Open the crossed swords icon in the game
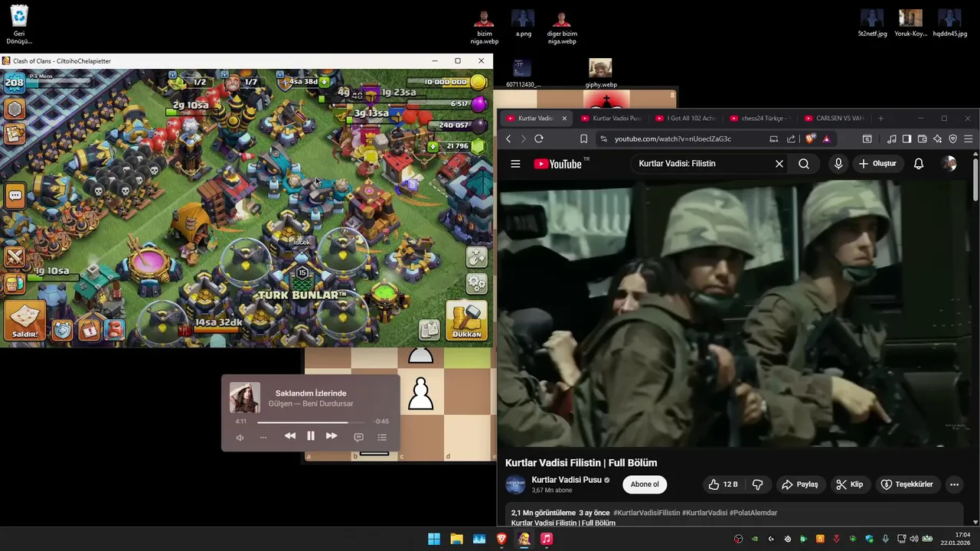This screenshot has width=980, height=551. (x=15, y=257)
